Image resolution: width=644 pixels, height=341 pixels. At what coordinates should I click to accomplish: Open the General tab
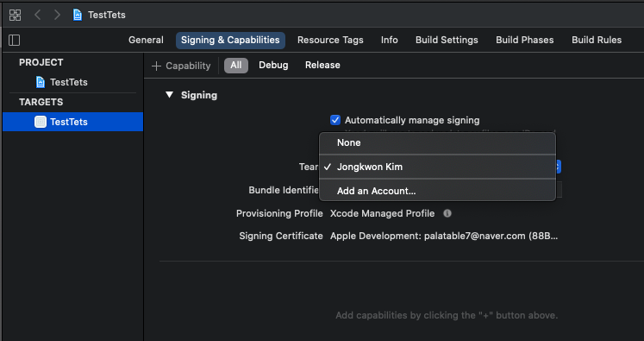(146, 40)
